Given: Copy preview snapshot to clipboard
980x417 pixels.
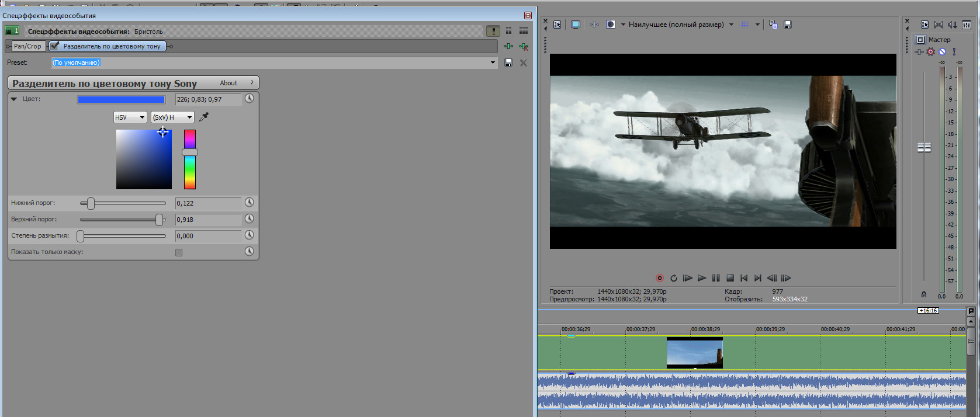Looking at the screenshot, I should [773, 25].
